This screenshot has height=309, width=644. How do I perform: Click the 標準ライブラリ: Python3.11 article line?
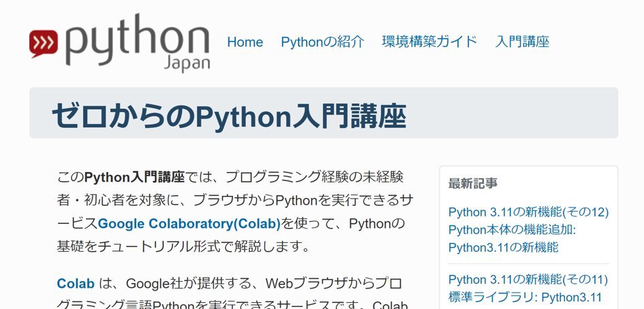(x=525, y=297)
